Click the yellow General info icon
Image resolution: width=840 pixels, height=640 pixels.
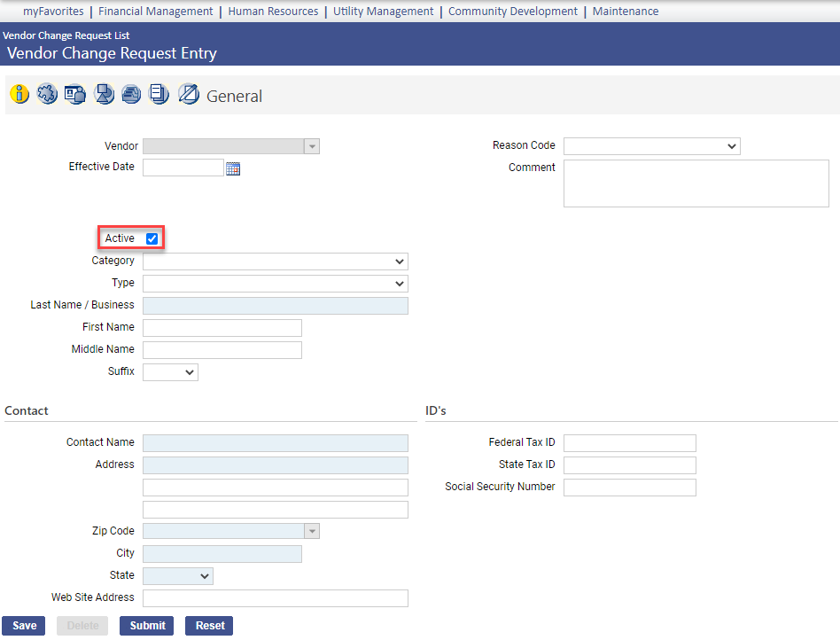[x=19, y=94]
